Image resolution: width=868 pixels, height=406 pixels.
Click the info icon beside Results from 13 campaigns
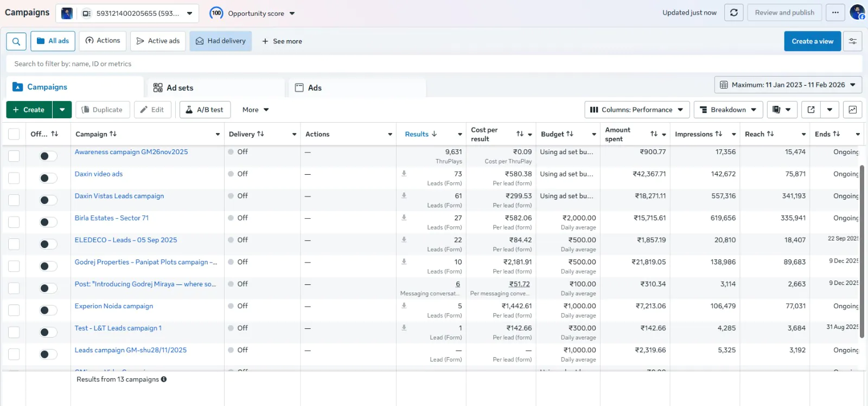click(164, 379)
